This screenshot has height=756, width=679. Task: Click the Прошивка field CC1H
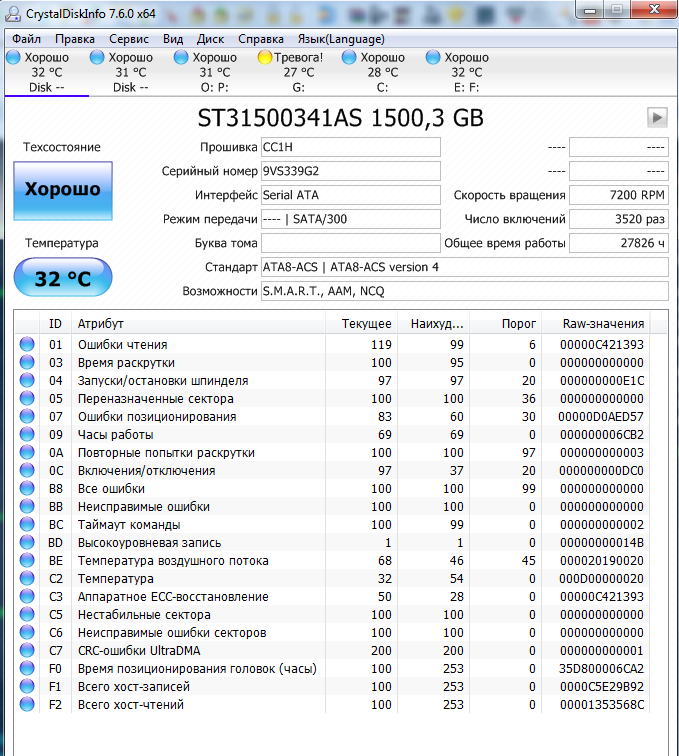click(351, 147)
